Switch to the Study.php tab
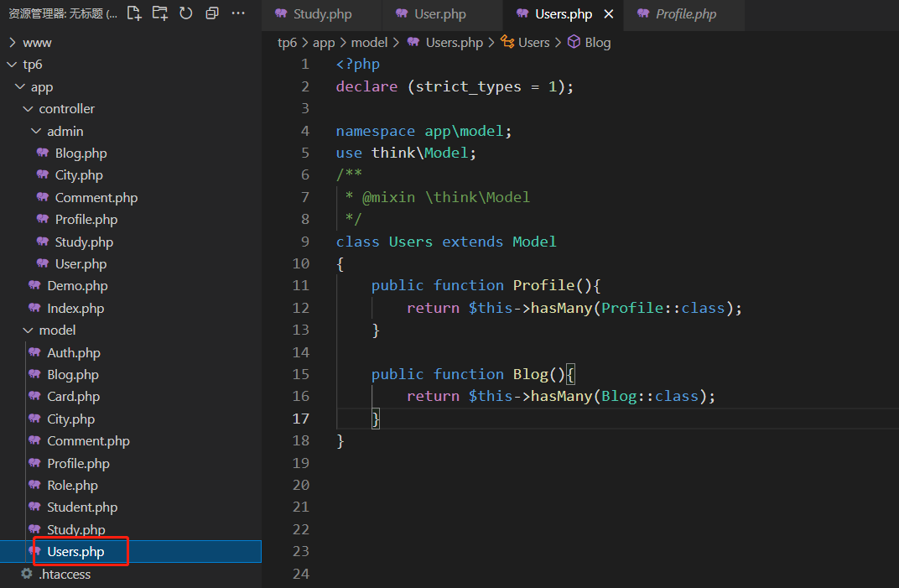 (x=322, y=14)
